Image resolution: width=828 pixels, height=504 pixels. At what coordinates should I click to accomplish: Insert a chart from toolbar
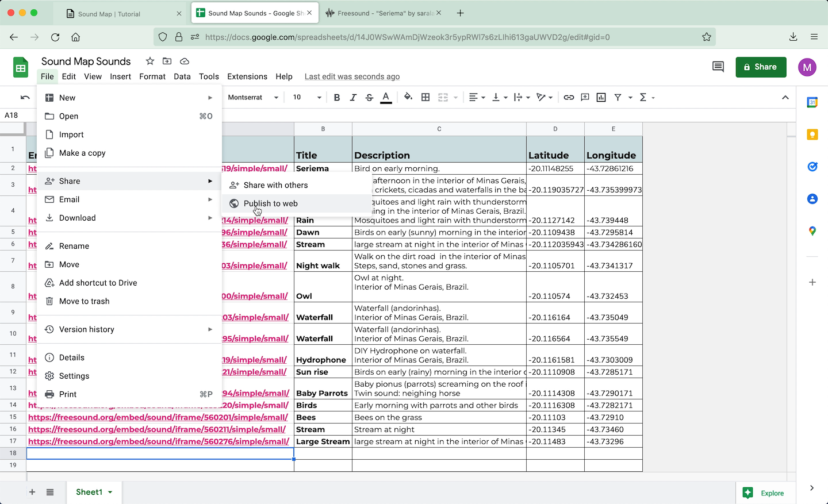coord(601,98)
